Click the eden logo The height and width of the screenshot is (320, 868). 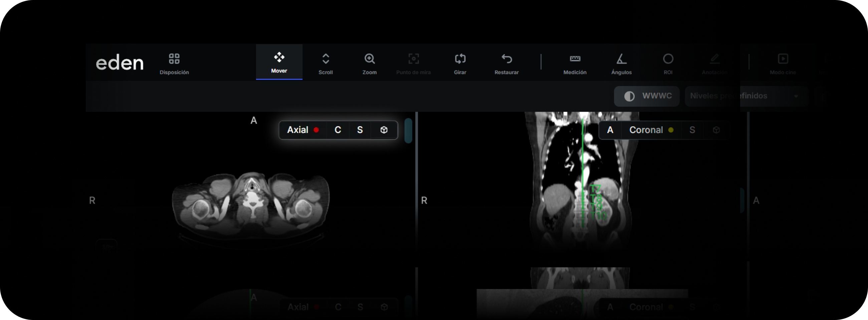(x=120, y=63)
